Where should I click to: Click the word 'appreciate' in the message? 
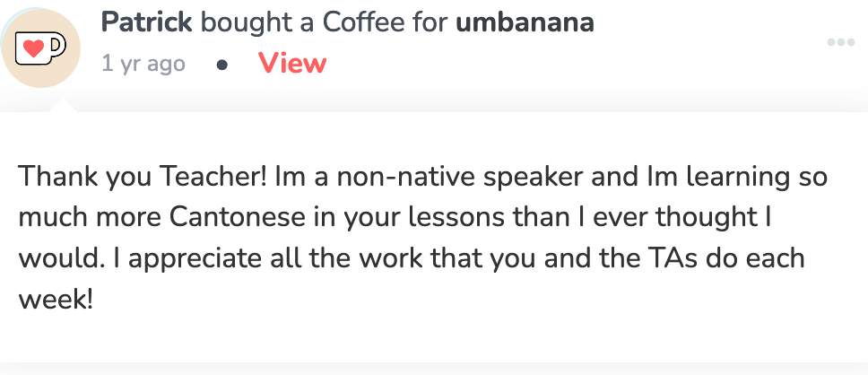pos(196,260)
